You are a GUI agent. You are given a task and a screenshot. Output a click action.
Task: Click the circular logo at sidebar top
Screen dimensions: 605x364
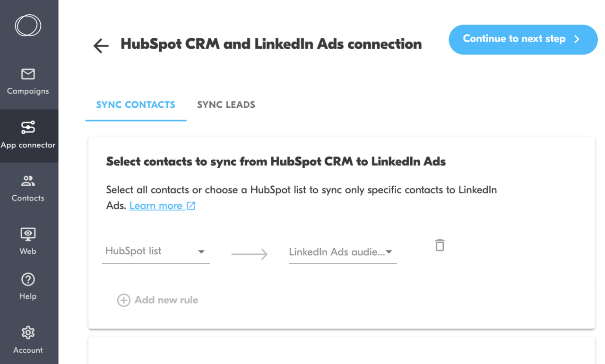[x=28, y=26]
